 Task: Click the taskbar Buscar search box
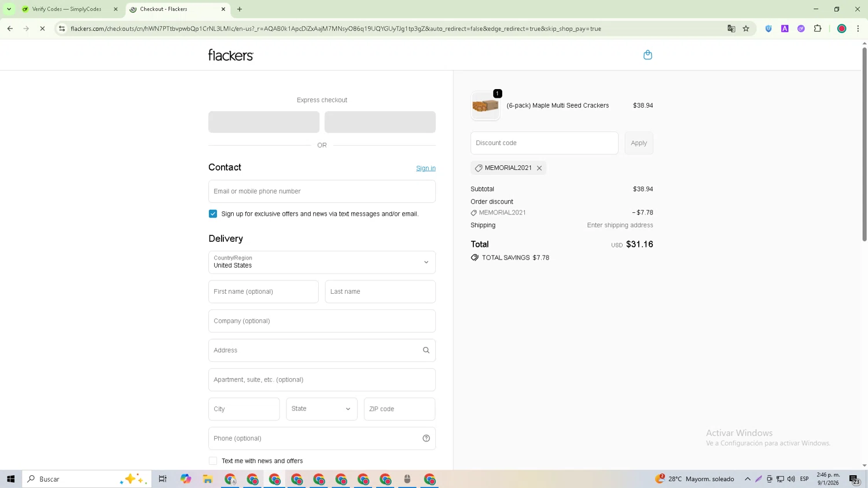coord(87,479)
